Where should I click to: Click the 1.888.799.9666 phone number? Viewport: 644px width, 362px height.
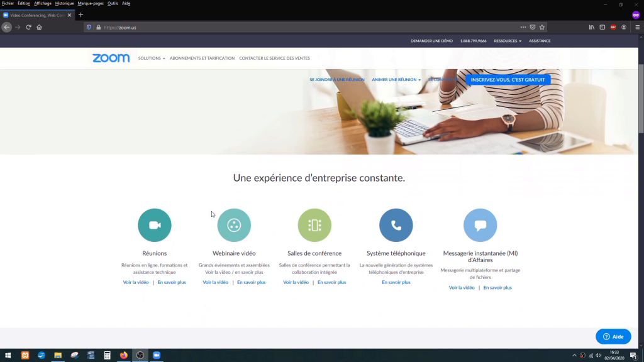pos(473,41)
